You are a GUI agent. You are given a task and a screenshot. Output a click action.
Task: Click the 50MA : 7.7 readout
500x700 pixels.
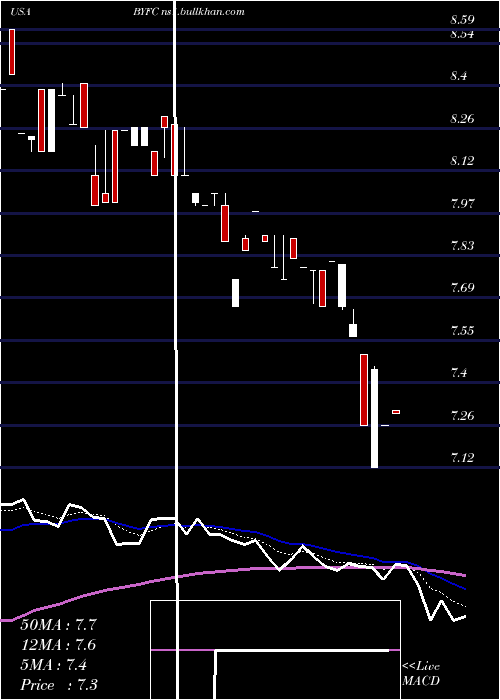pos(58,625)
